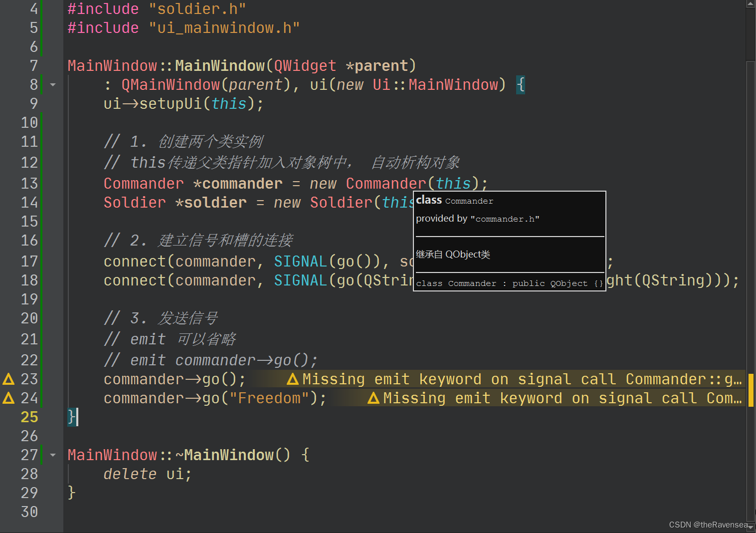Click the "ui_mainwindow.h" include string
Viewport: 756px width, 533px height.
tap(224, 28)
